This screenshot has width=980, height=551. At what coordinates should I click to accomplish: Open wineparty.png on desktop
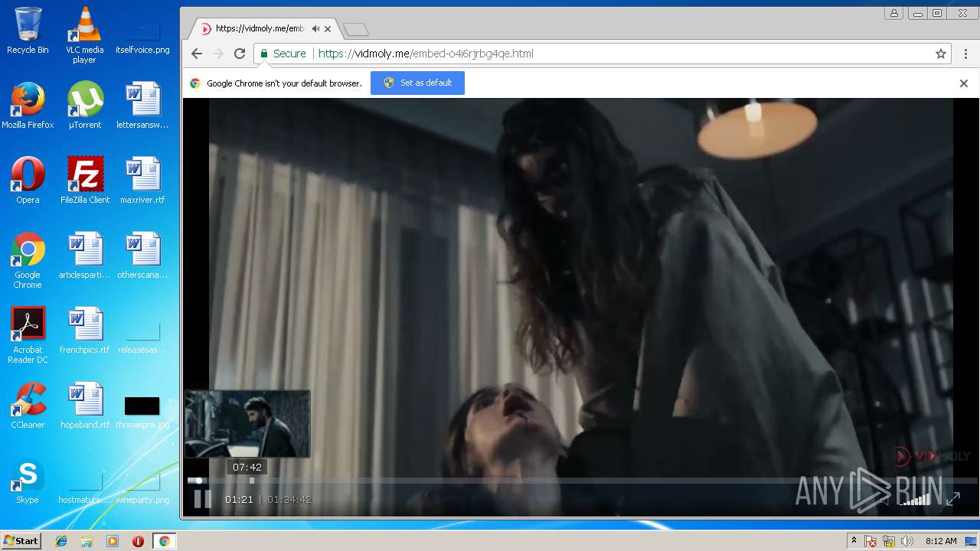142,488
